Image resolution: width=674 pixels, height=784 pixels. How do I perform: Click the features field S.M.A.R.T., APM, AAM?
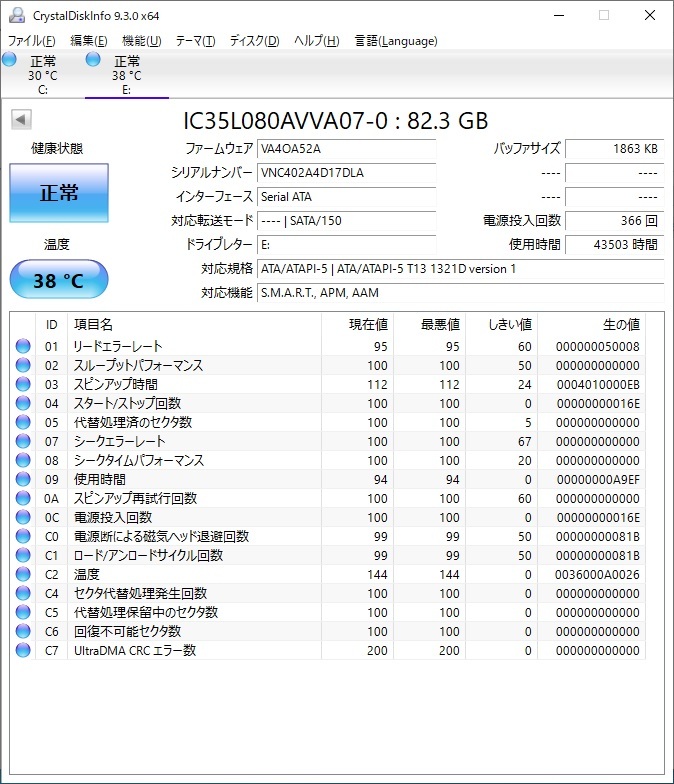point(460,293)
